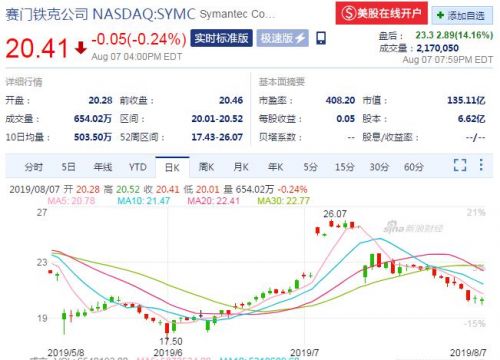Click the 每股收益 0.05 value
500x360 pixels.
pos(346,119)
